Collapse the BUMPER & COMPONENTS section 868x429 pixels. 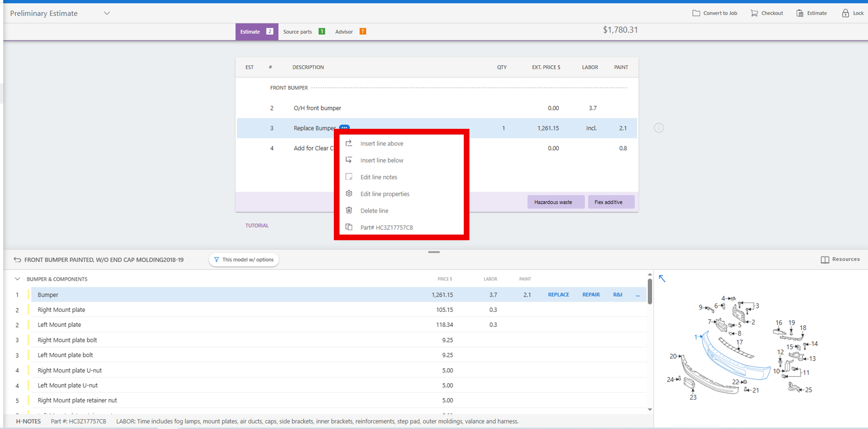pos(17,279)
